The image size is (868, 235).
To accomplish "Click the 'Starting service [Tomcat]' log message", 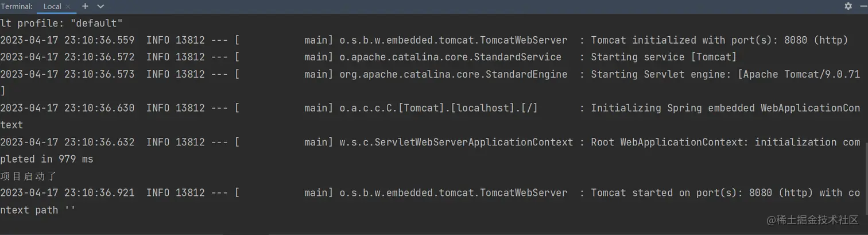I will point(664,57).
